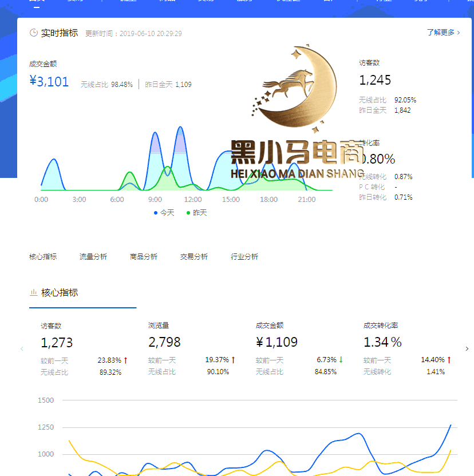Click the bar chart icon beside 核心指标 heading
This screenshot has width=474, height=476.
tap(33, 293)
